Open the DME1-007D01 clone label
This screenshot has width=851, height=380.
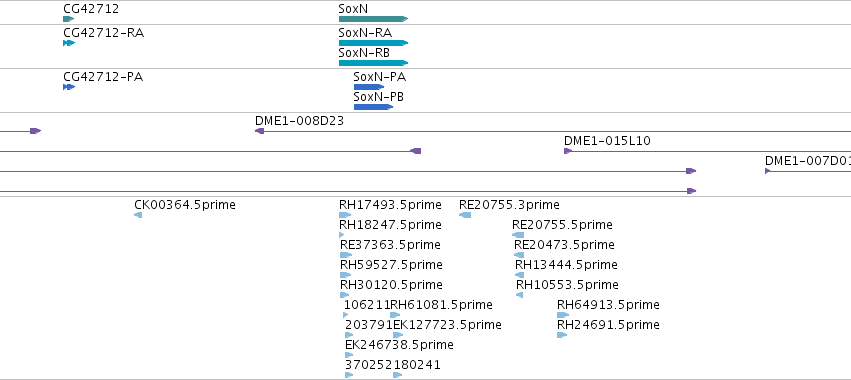(808, 161)
